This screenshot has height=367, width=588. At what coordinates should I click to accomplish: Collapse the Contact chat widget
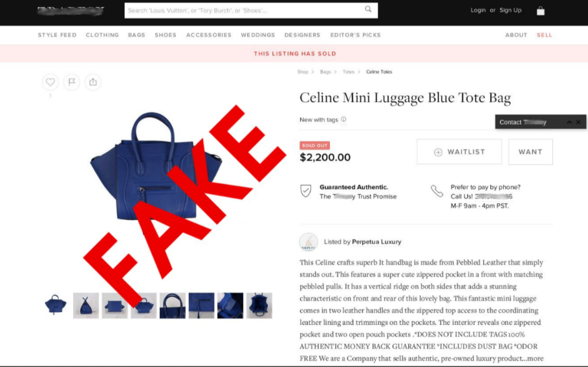[x=569, y=122]
